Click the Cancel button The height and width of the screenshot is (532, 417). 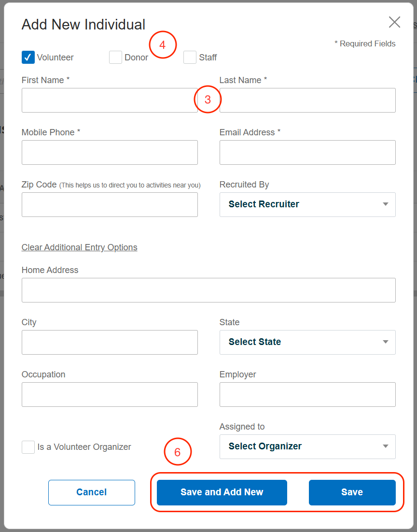point(92,492)
